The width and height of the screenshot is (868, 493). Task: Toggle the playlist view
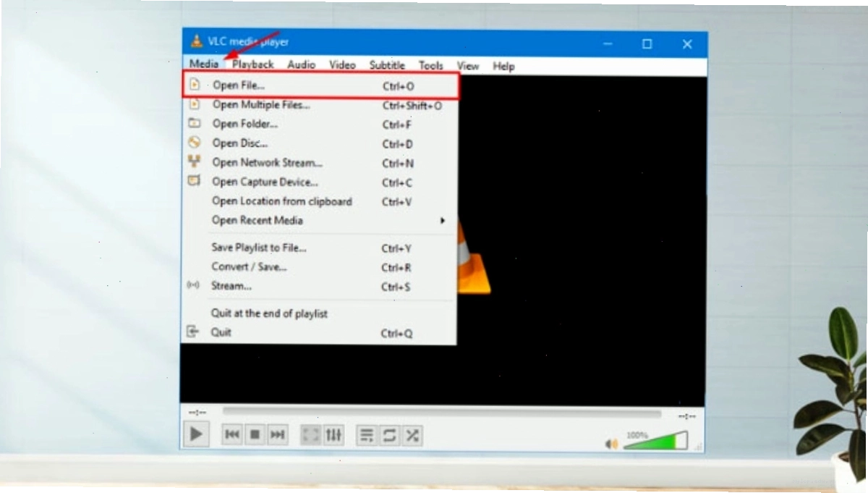point(367,435)
